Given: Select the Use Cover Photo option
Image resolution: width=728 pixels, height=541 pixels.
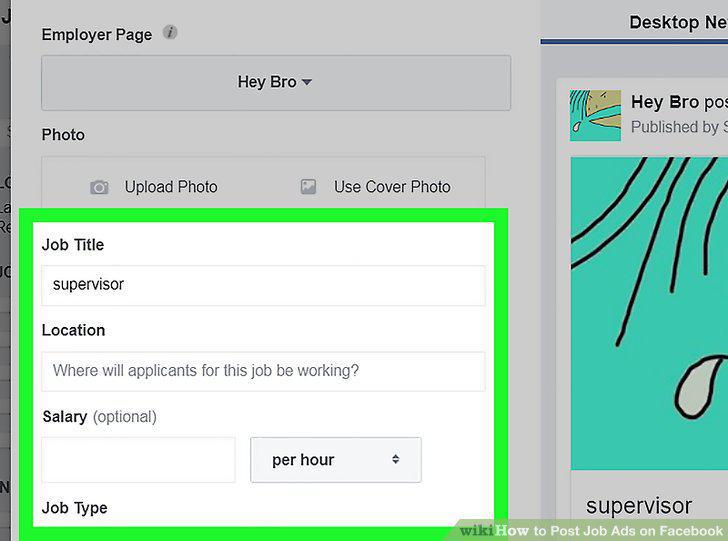Looking at the screenshot, I should 392,187.
